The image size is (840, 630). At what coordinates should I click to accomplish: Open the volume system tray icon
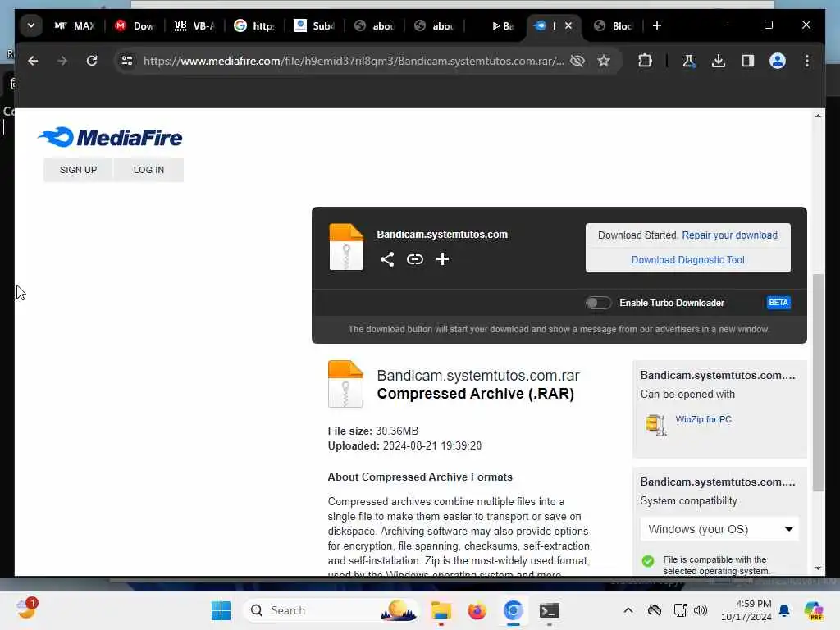tap(701, 610)
